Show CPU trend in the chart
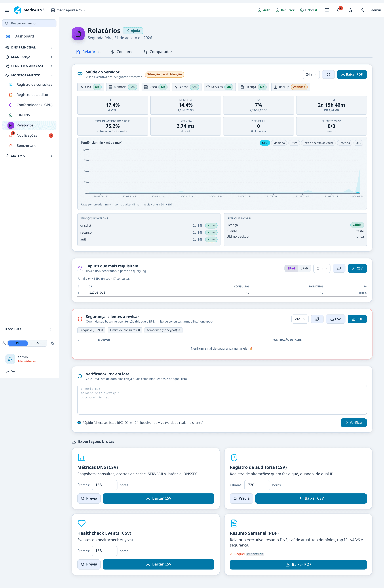The width and height of the screenshot is (384, 588). pos(265,143)
